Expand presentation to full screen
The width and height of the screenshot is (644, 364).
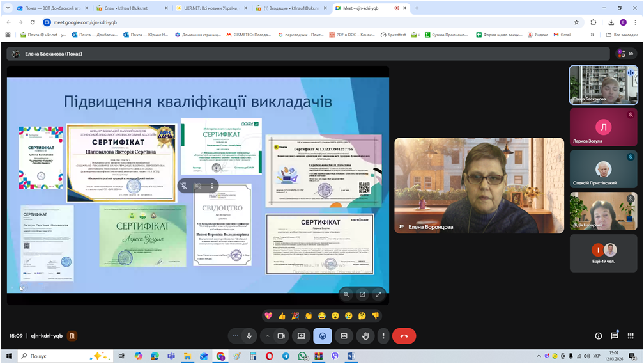coord(378,294)
